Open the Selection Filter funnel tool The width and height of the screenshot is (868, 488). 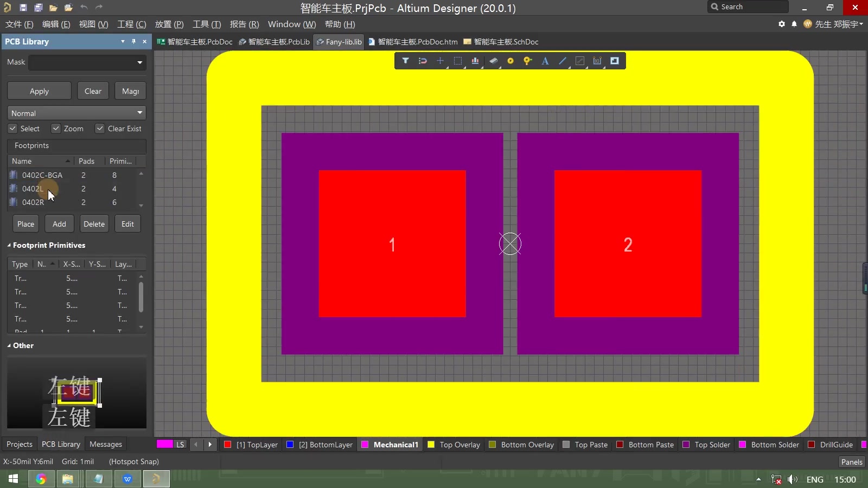[x=405, y=61]
